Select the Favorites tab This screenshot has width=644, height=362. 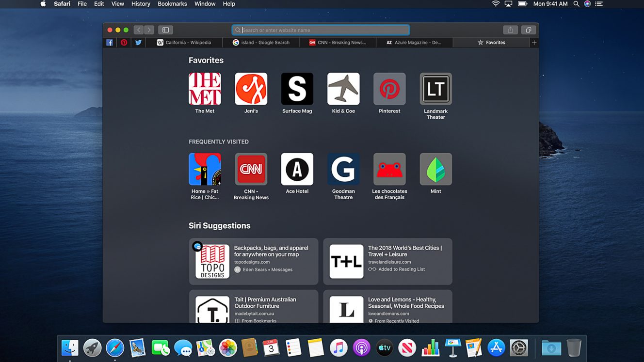491,43
